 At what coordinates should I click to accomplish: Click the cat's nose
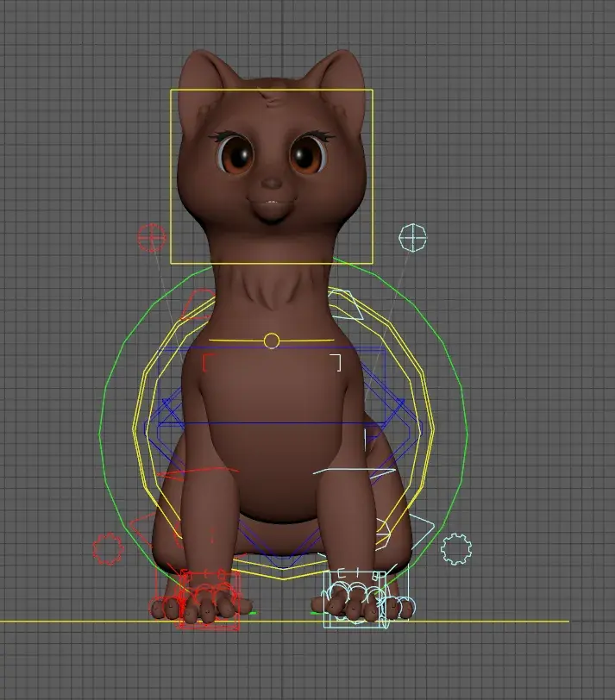click(273, 184)
